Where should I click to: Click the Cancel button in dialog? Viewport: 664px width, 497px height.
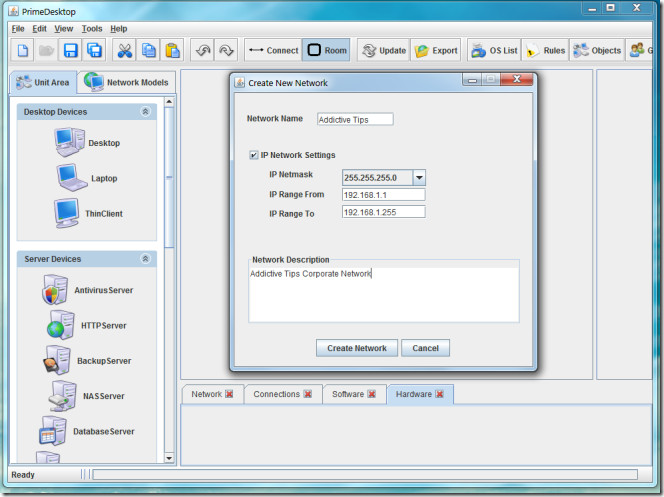coord(426,348)
